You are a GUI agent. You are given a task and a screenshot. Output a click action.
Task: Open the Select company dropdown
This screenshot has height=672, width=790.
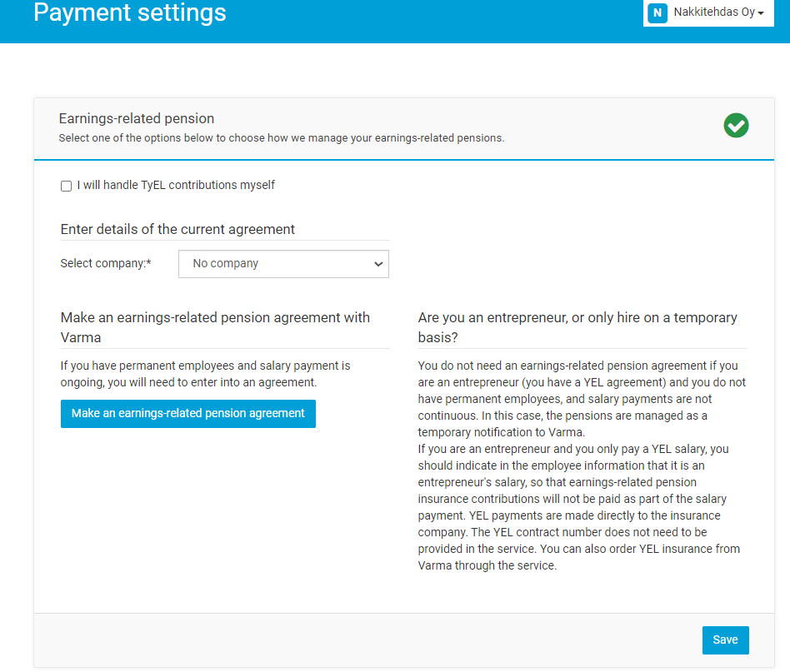[283, 264]
